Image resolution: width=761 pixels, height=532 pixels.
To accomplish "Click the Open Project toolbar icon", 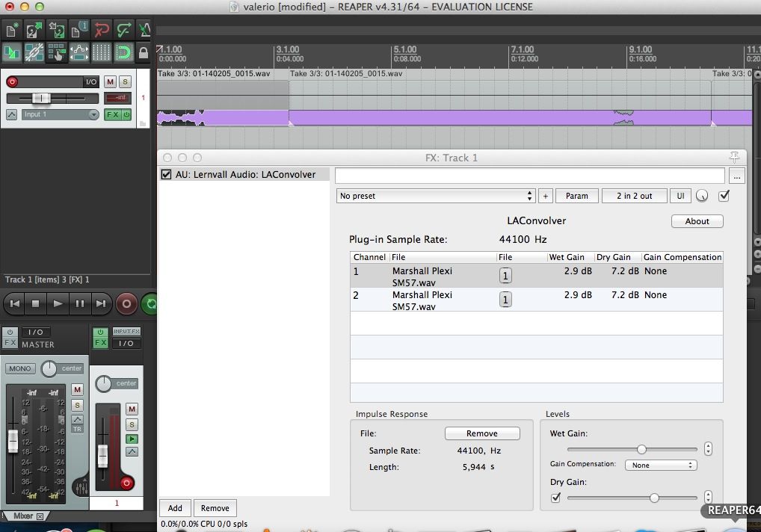I will (34, 30).
